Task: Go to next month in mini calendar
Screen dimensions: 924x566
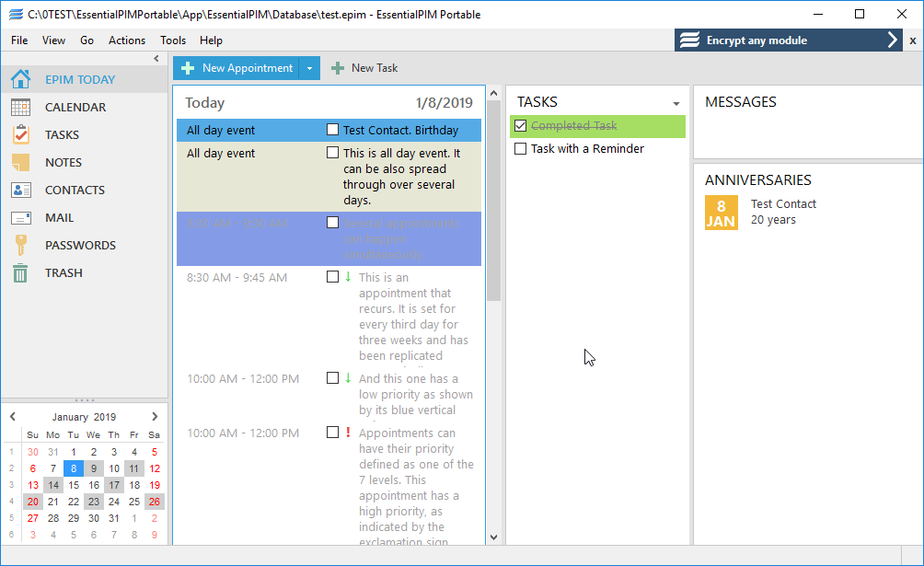Action: coord(155,416)
